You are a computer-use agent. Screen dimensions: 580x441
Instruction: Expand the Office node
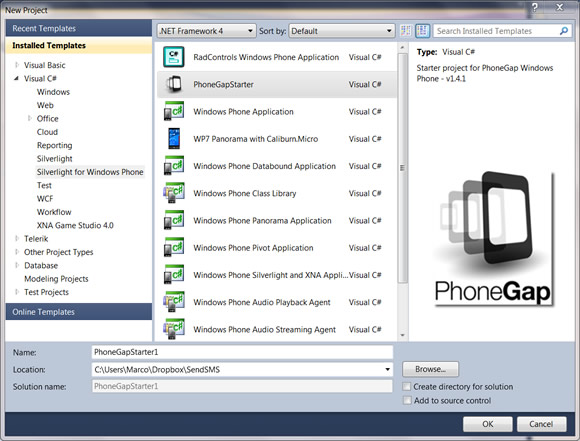point(30,118)
